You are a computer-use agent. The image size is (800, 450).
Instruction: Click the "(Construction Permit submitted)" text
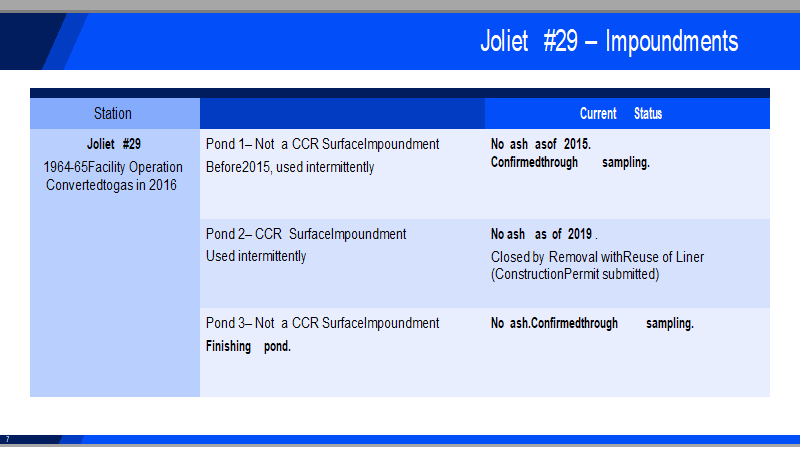[x=575, y=273]
